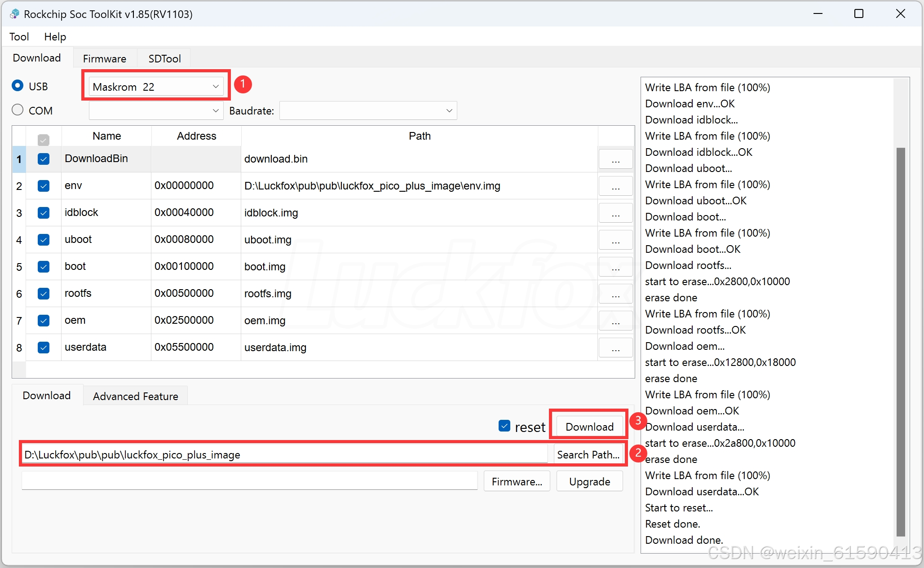Toggle the reset checkbox
This screenshot has height=568, width=924.
[x=504, y=426]
